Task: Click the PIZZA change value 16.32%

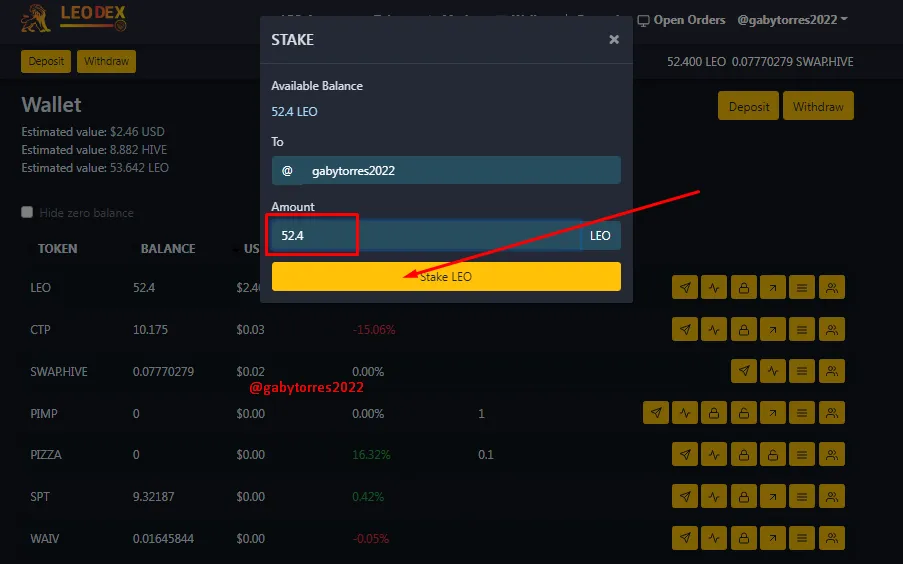Action: pos(371,455)
